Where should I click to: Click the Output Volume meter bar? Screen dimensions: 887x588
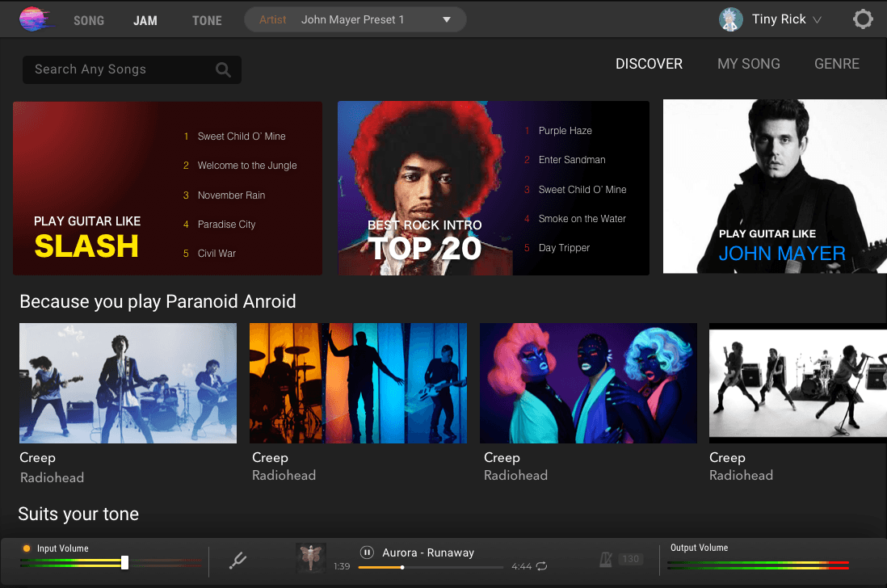[x=758, y=565]
